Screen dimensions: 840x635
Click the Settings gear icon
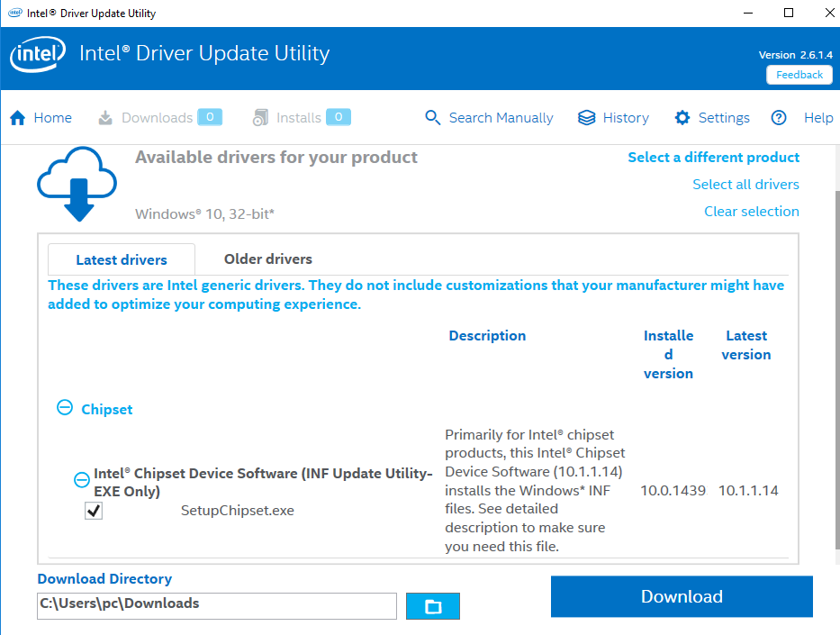[682, 118]
